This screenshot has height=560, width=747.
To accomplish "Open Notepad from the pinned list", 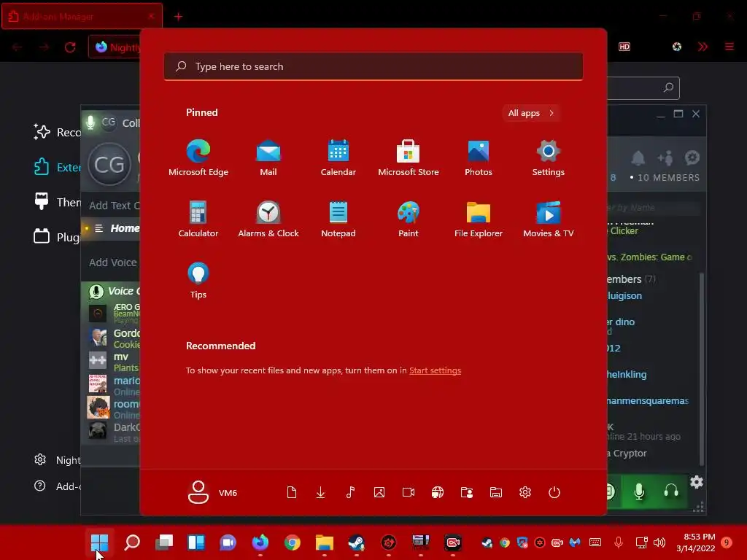I will point(338,219).
